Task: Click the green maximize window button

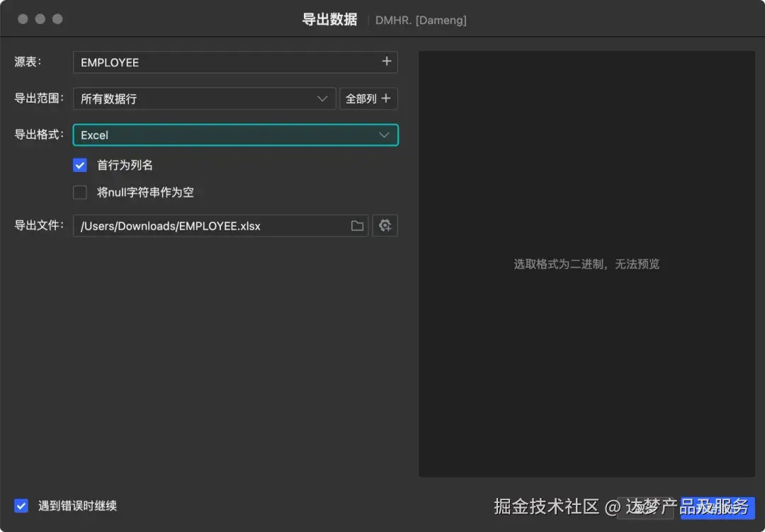Action: tap(57, 19)
